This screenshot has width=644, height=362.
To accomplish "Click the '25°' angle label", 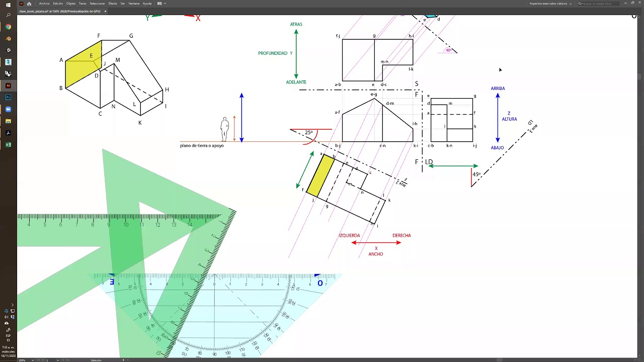I will pos(309,133).
